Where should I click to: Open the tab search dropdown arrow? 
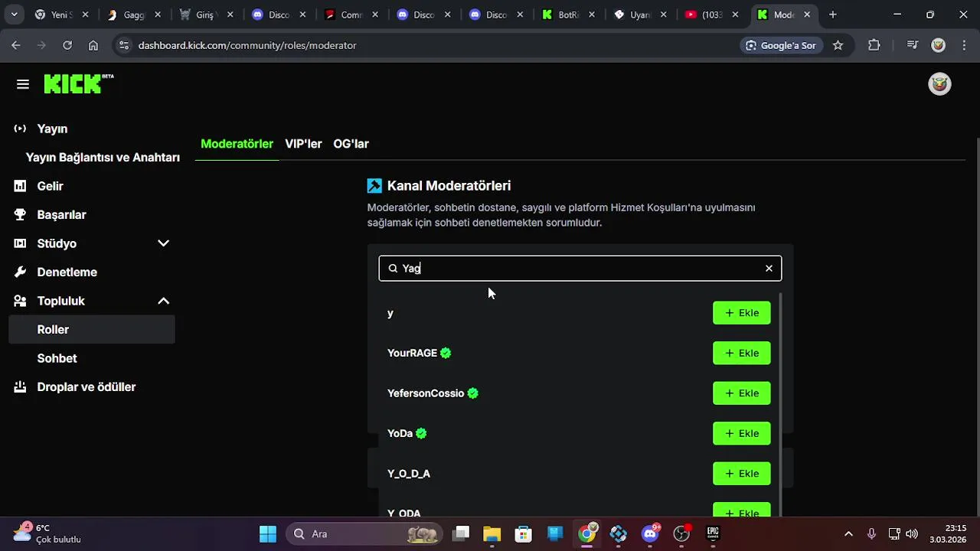click(14, 15)
